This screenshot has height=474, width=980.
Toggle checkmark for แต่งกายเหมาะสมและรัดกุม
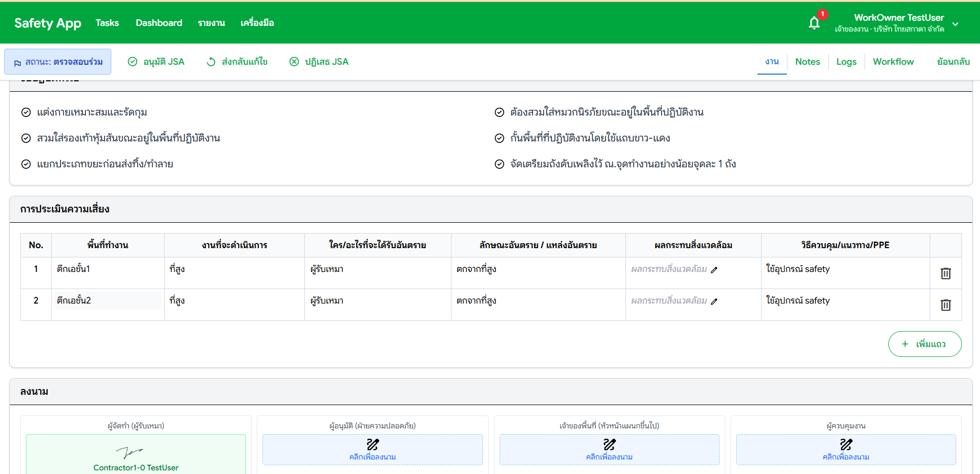[26, 112]
